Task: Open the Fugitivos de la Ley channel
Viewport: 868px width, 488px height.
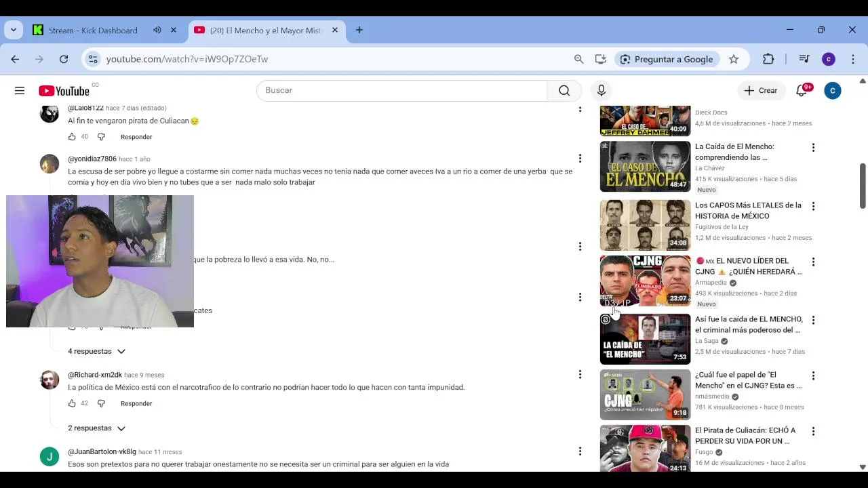Action: coord(722,227)
